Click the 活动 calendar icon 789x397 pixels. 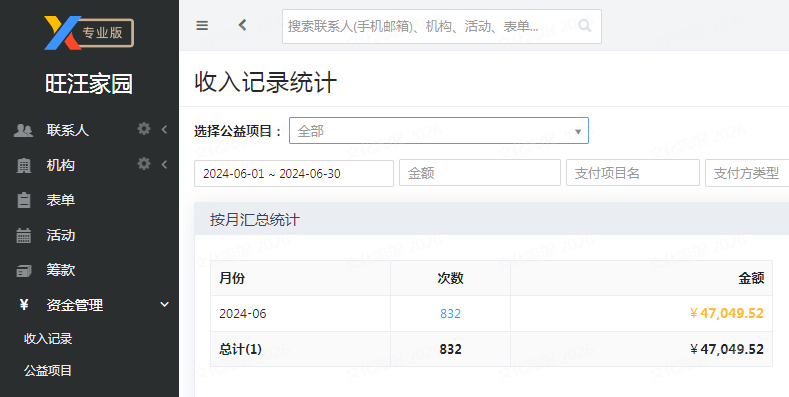[24, 235]
